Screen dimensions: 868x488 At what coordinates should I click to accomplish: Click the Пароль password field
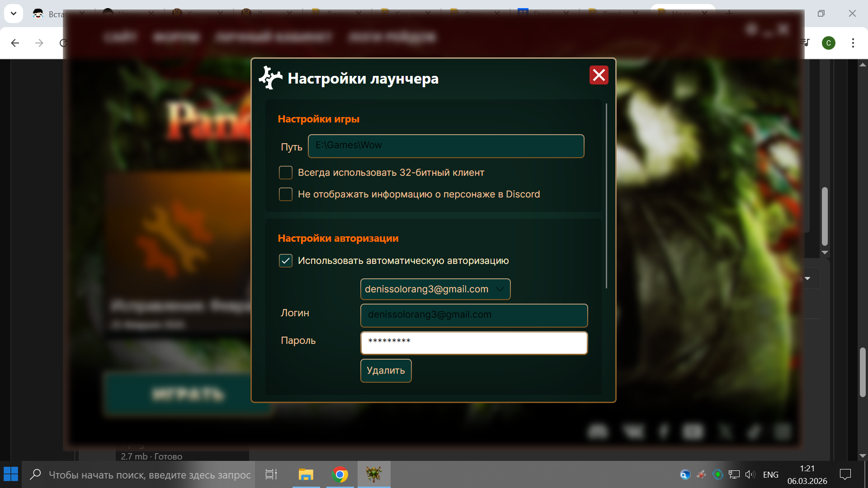(x=474, y=343)
